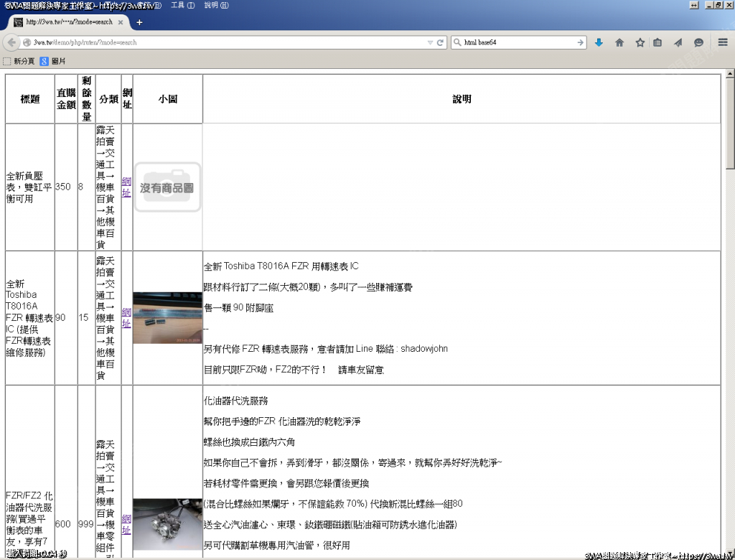Go to the Home page icon
This screenshot has height=560, width=735.
click(619, 42)
